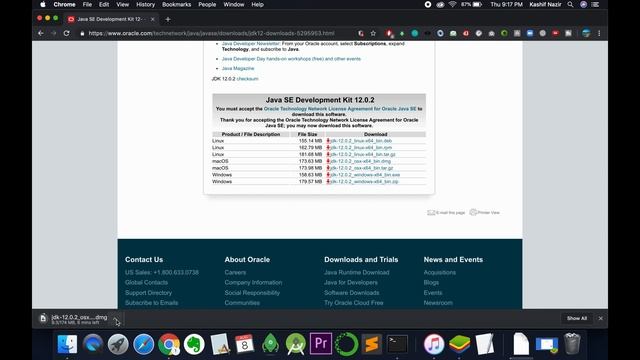The image size is (640, 360).
Task: Open Support Directory footer link
Action: click(x=148, y=293)
